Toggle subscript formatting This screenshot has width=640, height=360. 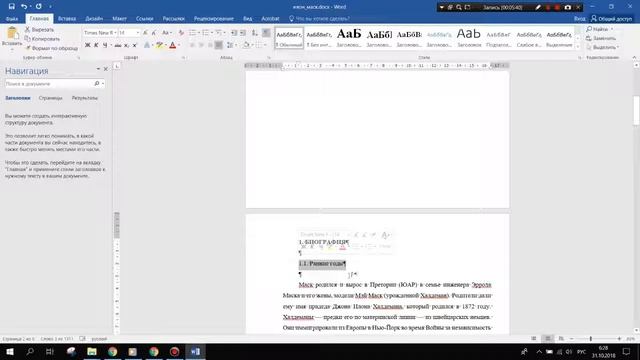(x=127, y=45)
